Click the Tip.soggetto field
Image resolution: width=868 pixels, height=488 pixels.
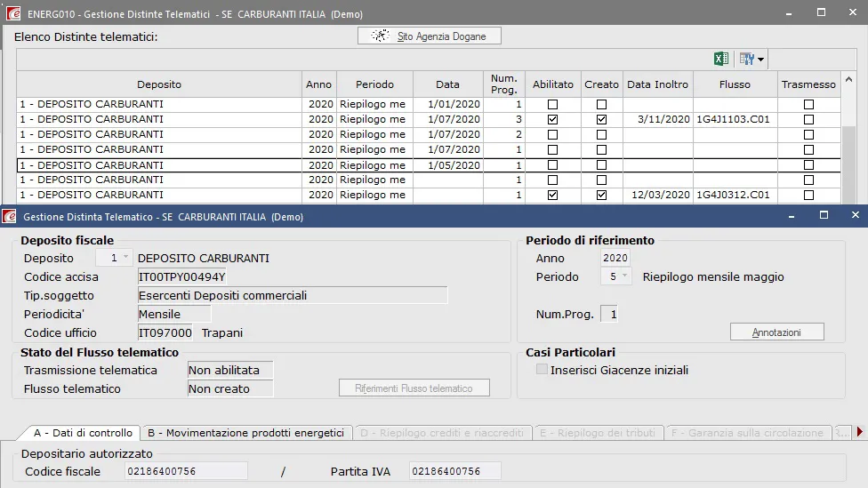293,295
